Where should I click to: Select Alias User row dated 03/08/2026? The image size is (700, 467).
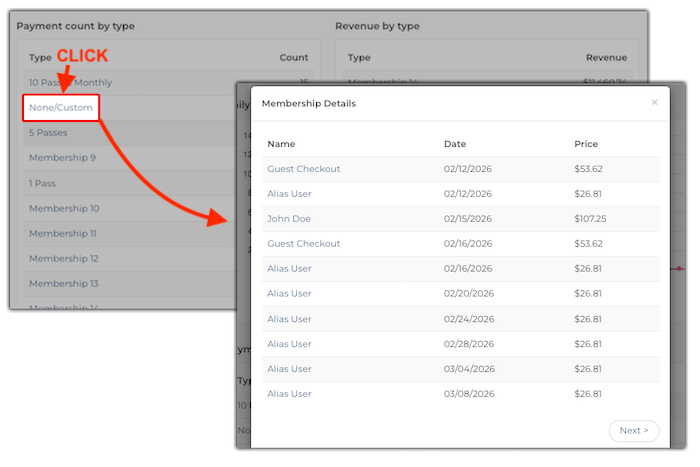[x=290, y=394]
